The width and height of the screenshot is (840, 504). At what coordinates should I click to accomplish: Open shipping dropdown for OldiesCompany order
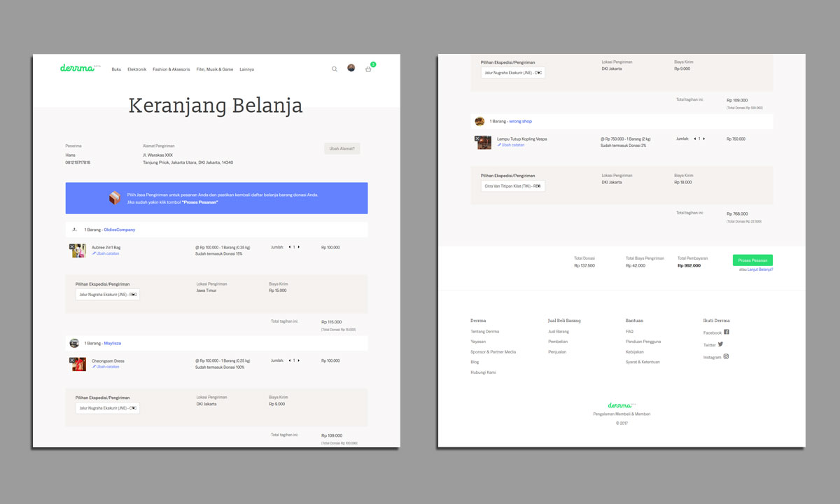[108, 295]
